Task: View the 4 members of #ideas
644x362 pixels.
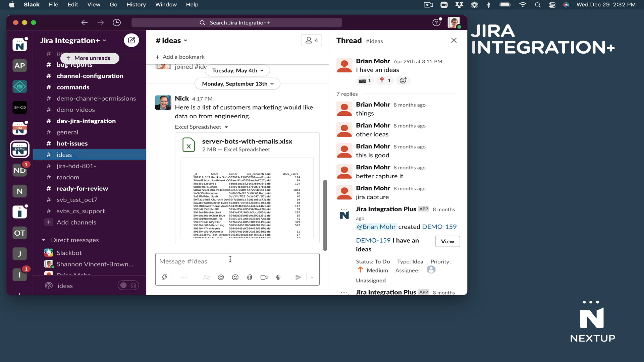Action: pos(312,40)
